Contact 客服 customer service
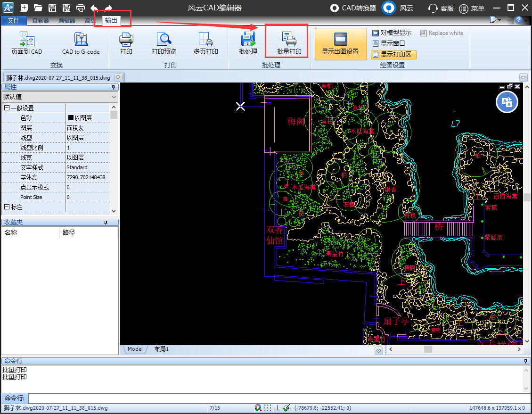Screen dimensions: 532x414 tap(441, 8)
